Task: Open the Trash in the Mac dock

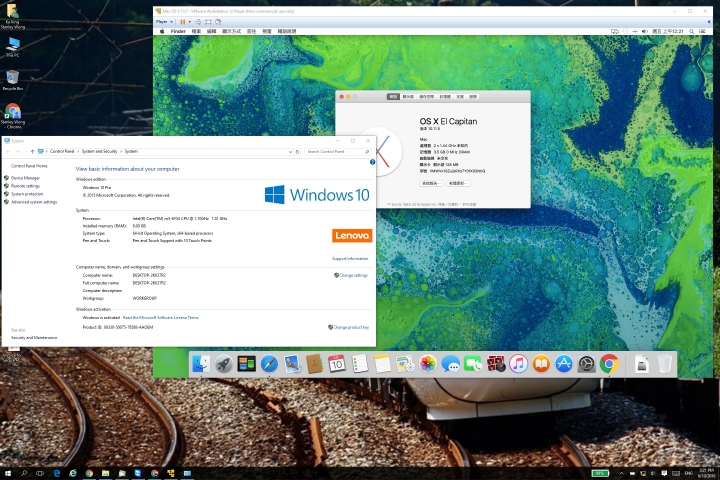Action: coord(664,364)
